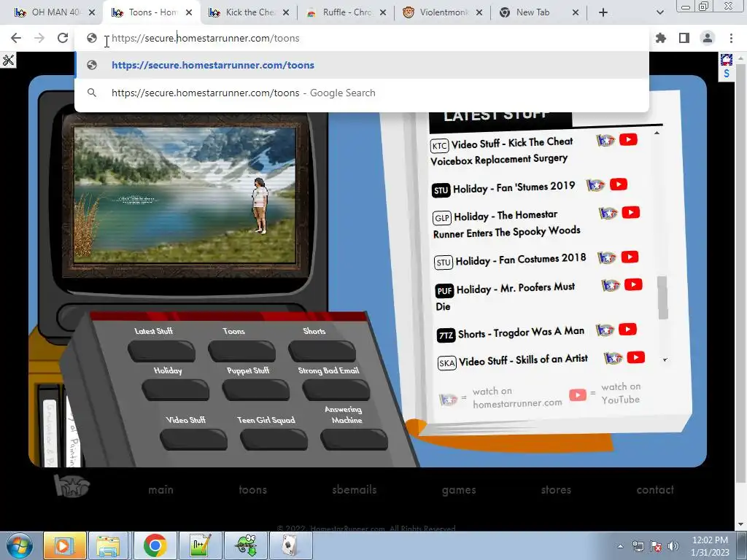Open the Chrome profile avatar

708,38
